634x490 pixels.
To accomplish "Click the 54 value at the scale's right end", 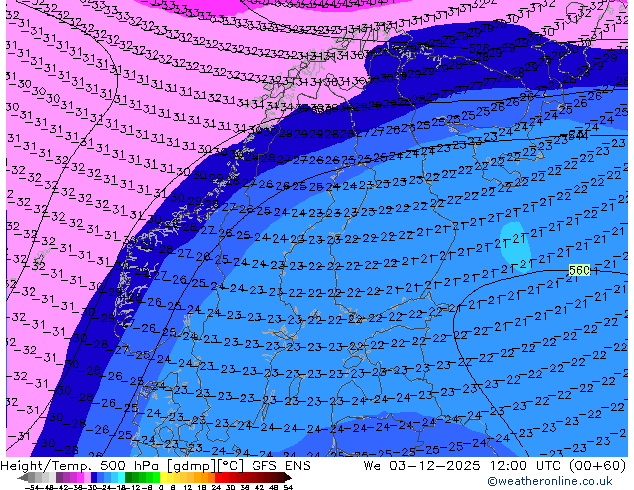I will (x=288, y=487).
